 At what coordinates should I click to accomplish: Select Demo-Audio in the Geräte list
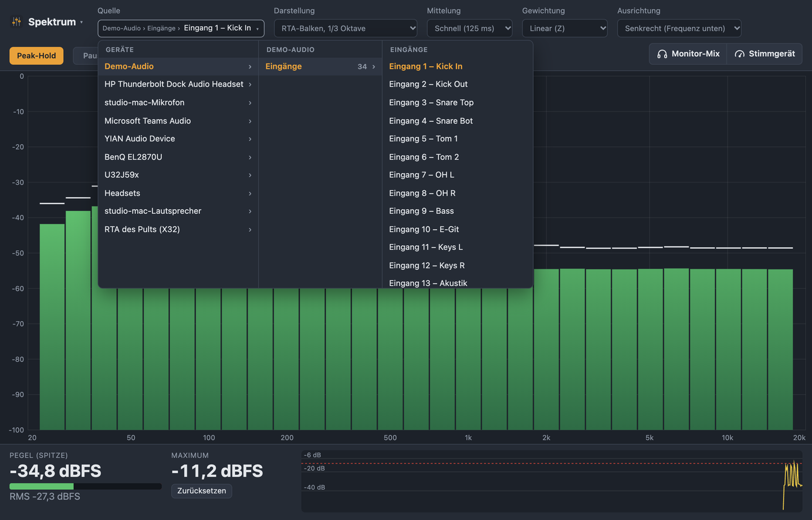click(x=178, y=67)
